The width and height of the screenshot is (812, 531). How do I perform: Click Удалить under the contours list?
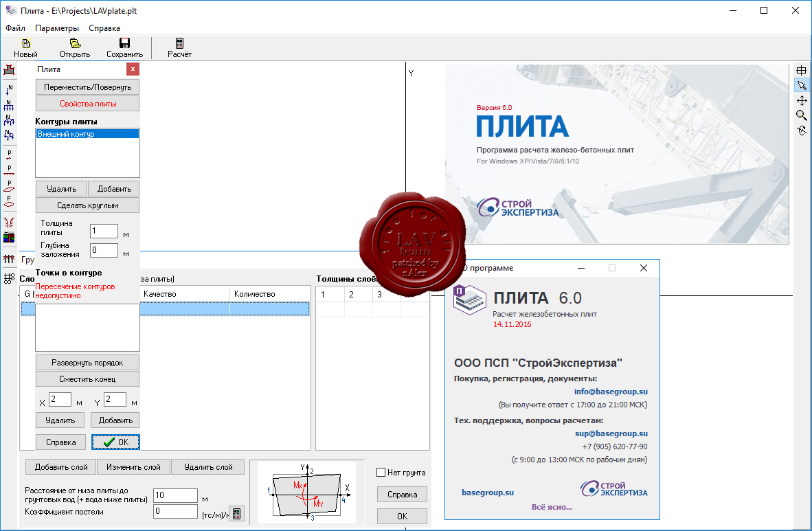pyautogui.click(x=62, y=189)
